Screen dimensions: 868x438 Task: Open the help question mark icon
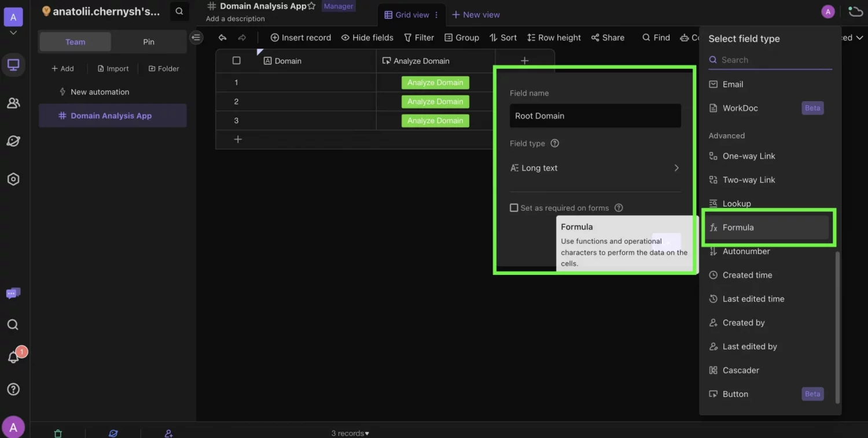(x=13, y=389)
